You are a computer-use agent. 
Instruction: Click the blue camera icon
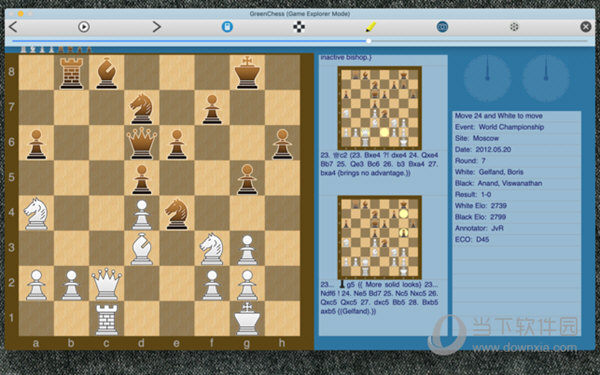[442, 27]
